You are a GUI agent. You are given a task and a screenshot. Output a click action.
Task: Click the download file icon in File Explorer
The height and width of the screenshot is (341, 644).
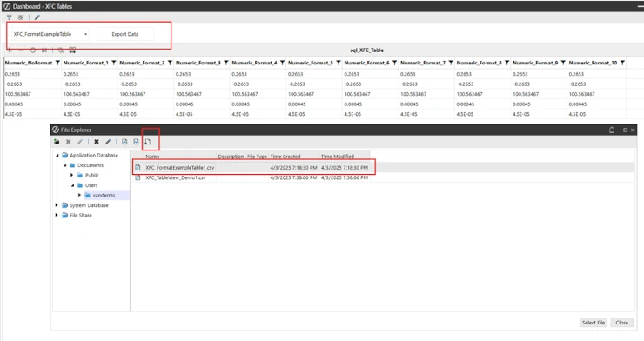click(147, 142)
